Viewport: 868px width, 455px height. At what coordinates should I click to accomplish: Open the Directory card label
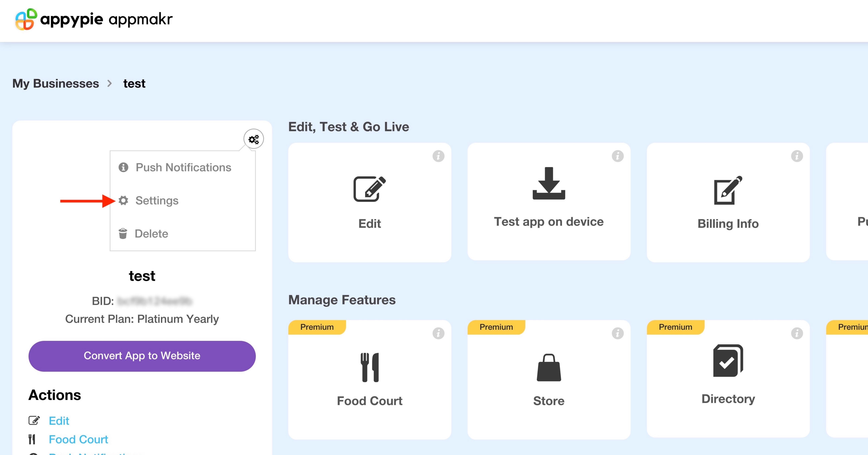coord(728,399)
